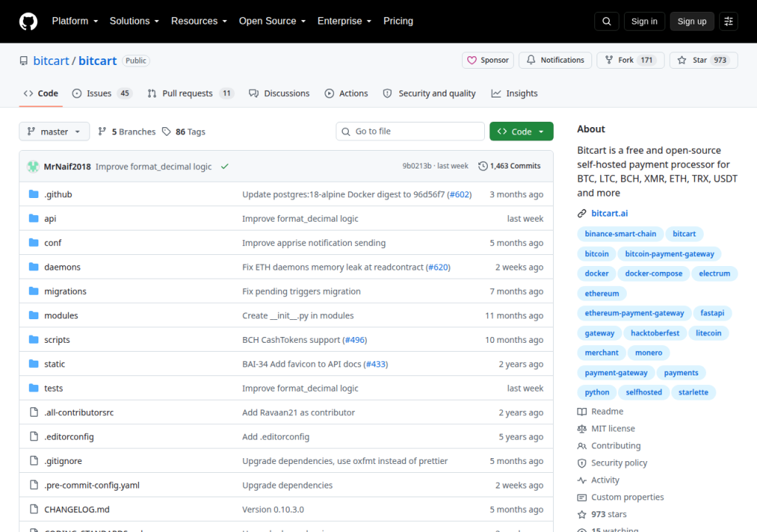Click the Notifications button
Image resolution: width=757 pixels, height=532 pixels.
(x=555, y=60)
